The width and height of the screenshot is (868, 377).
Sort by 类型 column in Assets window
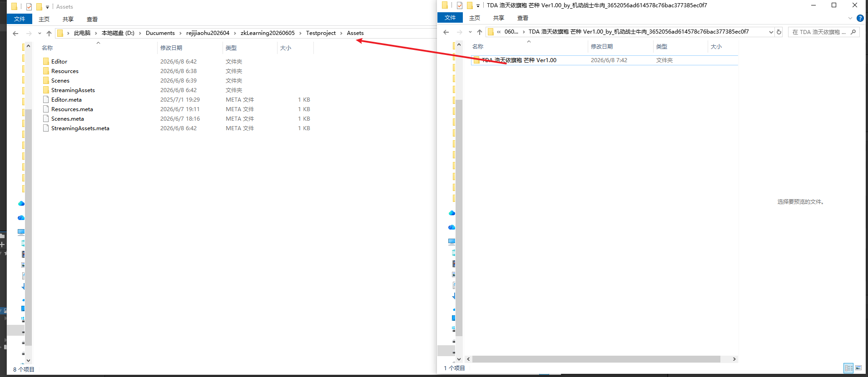click(231, 48)
